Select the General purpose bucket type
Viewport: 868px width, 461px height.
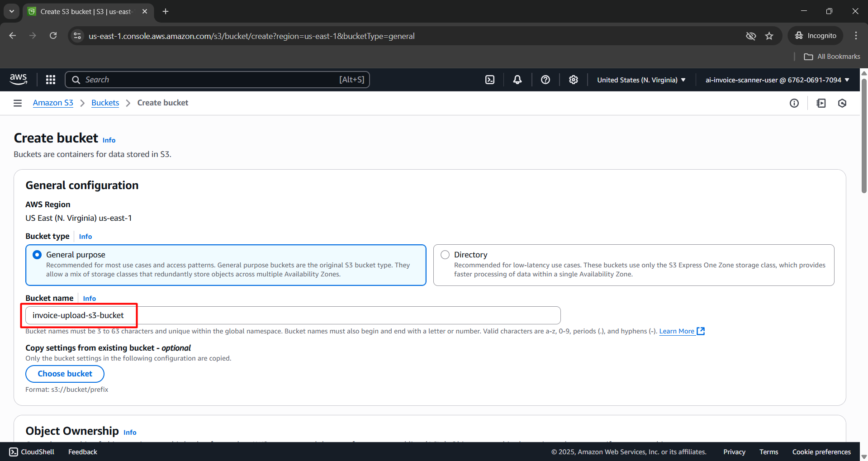[x=37, y=254]
